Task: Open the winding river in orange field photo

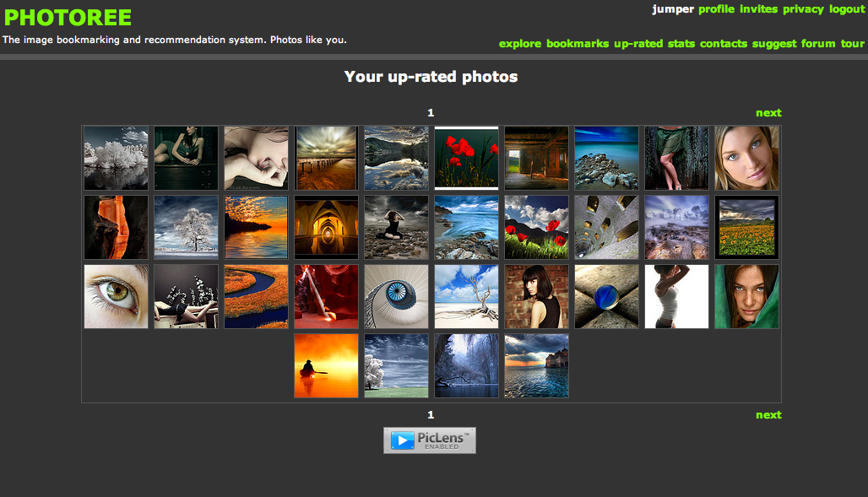Action: point(257,297)
